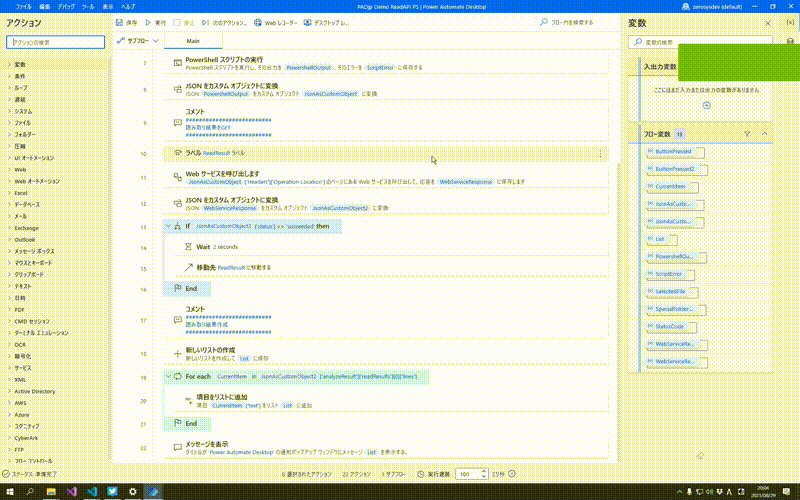Viewport: 800px width, 500px height.
Task: Run the flow with the play icon
Action: (x=148, y=22)
